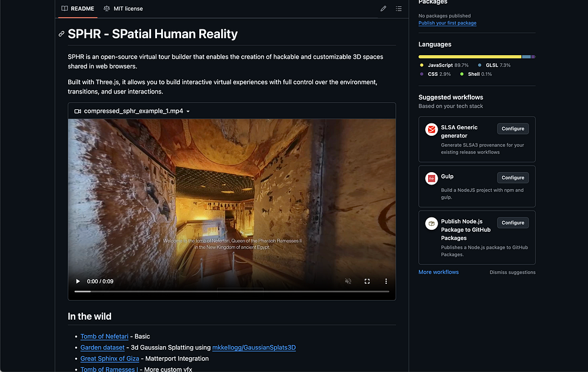
Task: Play the compressed_sphr_example video
Action: [78, 281]
